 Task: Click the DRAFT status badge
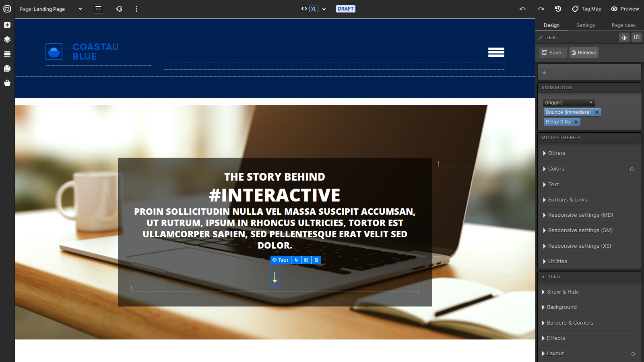point(346,9)
